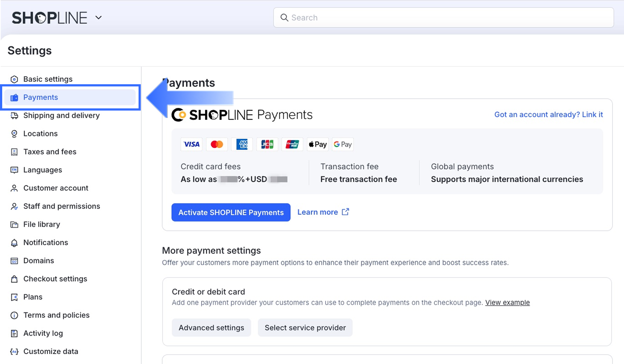624x364 pixels.
Task: Click the Activity log icon
Action: point(14,334)
